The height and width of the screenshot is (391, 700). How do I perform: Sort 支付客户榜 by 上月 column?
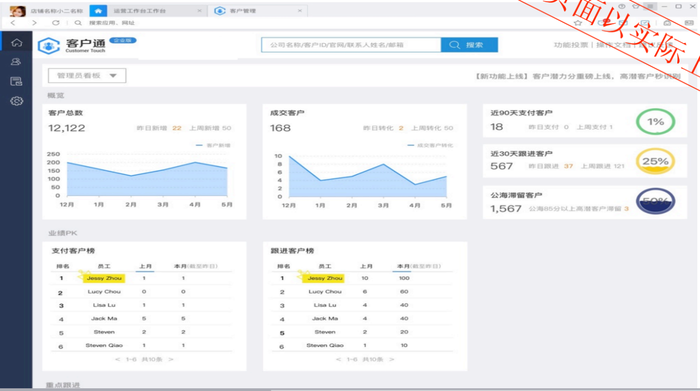[x=145, y=266]
